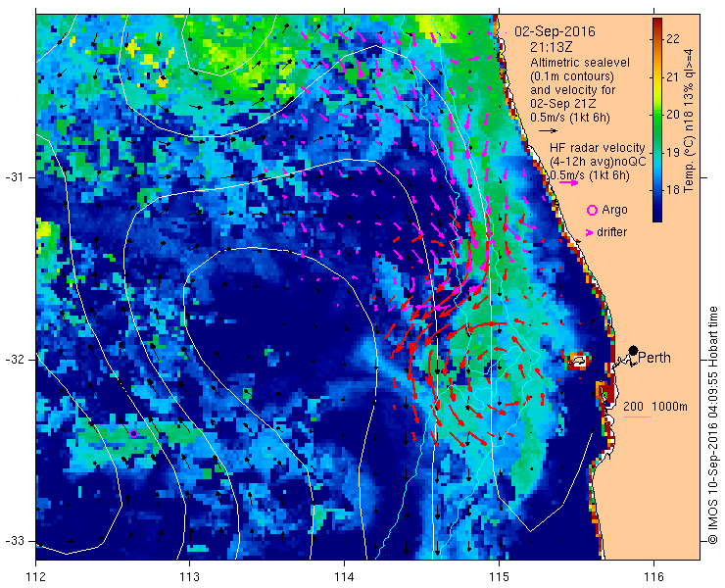Image resolution: width=725 pixels, height=588 pixels.
Task: Click the '200 1000m' isobath label
Action: coord(655,407)
